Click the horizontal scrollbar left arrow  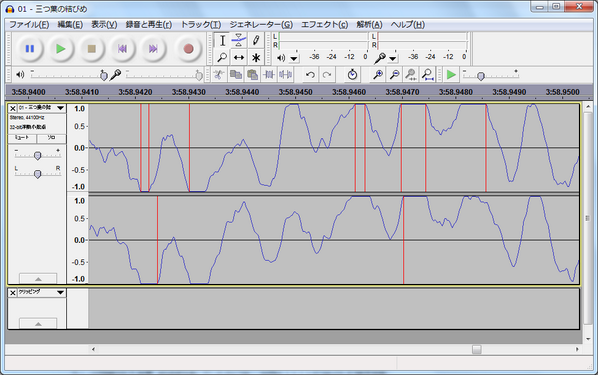coord(93,349)
